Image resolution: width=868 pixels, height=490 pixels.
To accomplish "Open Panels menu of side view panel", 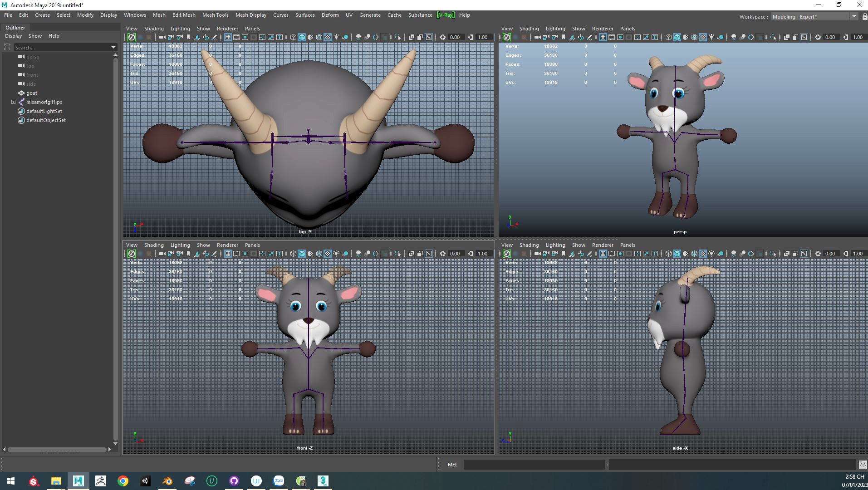I will 628,245.
